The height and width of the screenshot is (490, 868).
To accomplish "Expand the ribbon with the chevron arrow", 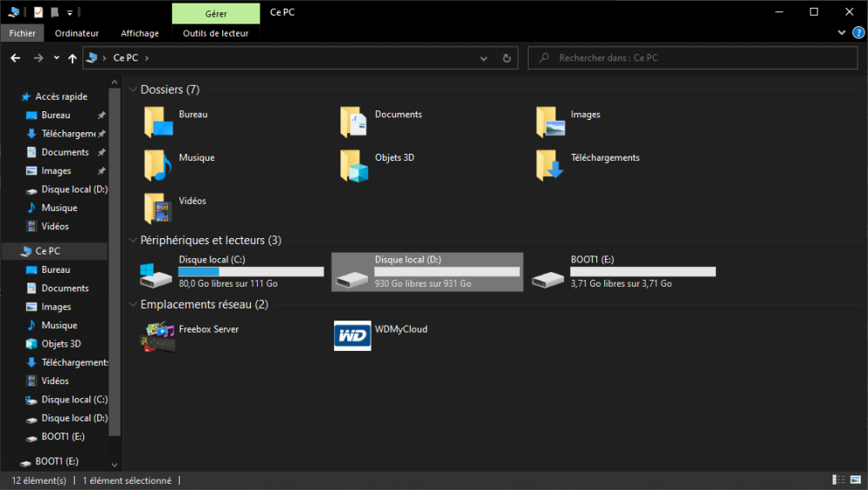I will click(x=842, y=33).
